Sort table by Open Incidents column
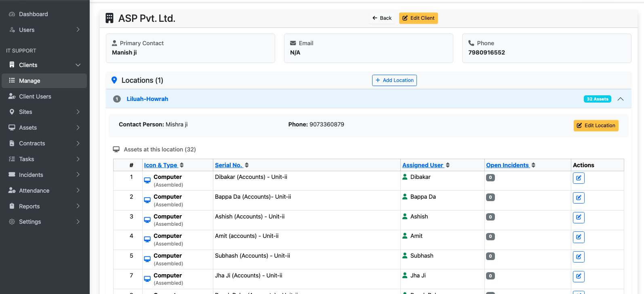Screen dimensions: 644x294 click(511, 165)
